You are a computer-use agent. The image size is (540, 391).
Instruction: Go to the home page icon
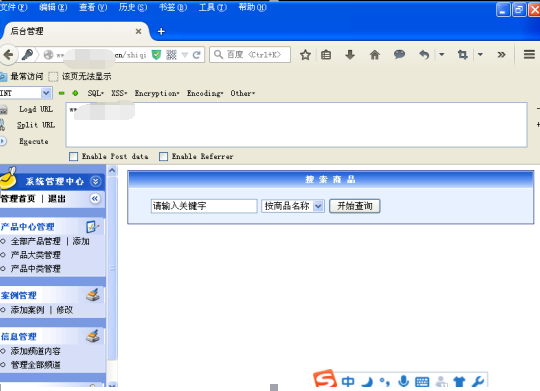click(374, 54)
